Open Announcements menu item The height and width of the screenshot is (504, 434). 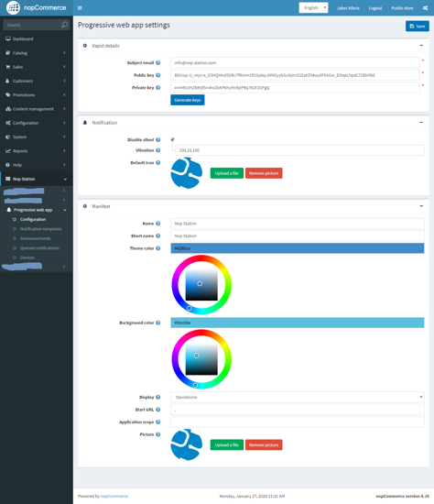(36, 238)
